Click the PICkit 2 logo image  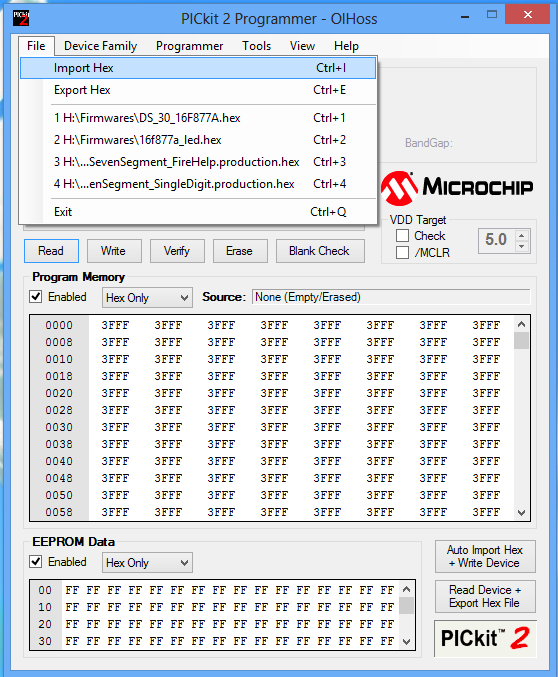485,638
